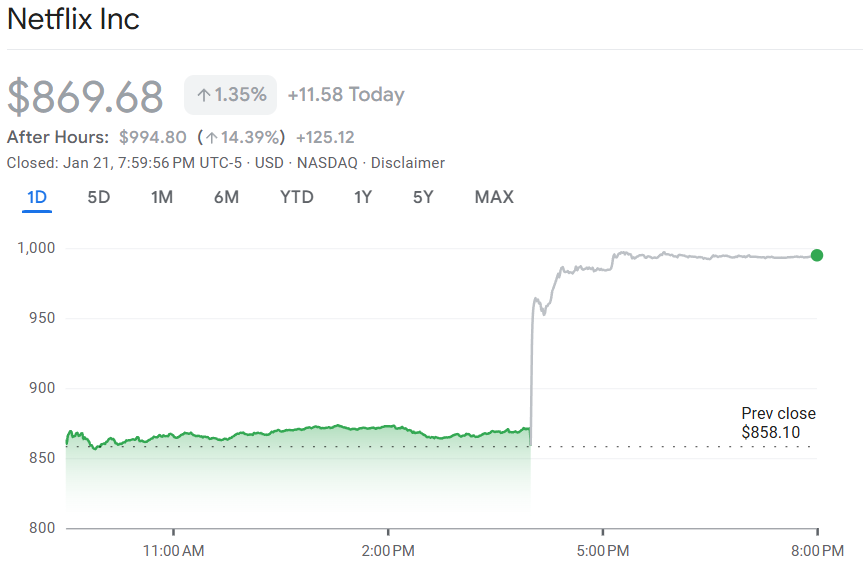The image size is (863, 572).
Task: Select the 1D time range tab
Action: 37,197
